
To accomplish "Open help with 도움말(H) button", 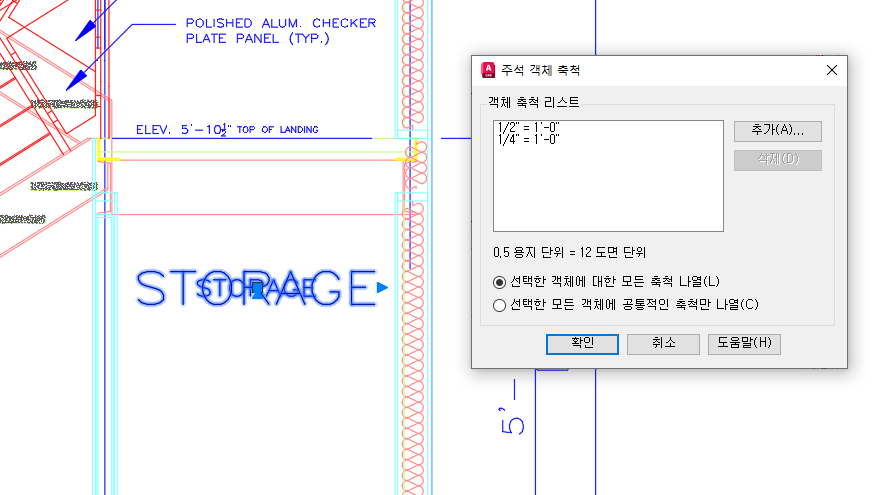I will point(744,343).
